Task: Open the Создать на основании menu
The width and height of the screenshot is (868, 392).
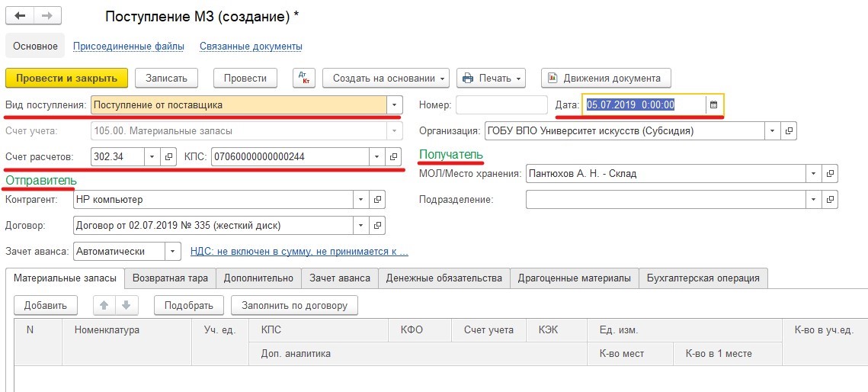Action: [386, 78]
